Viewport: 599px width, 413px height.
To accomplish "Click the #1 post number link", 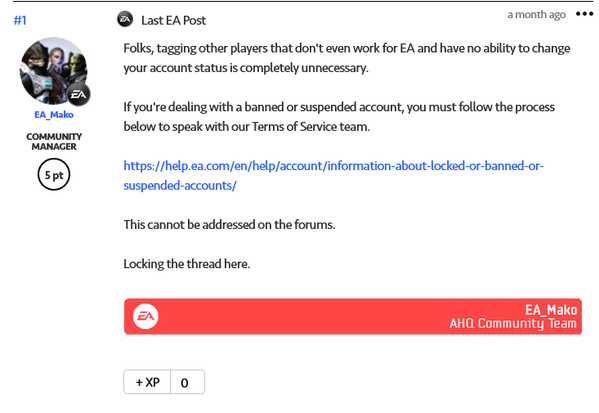I will coord(20,20).
